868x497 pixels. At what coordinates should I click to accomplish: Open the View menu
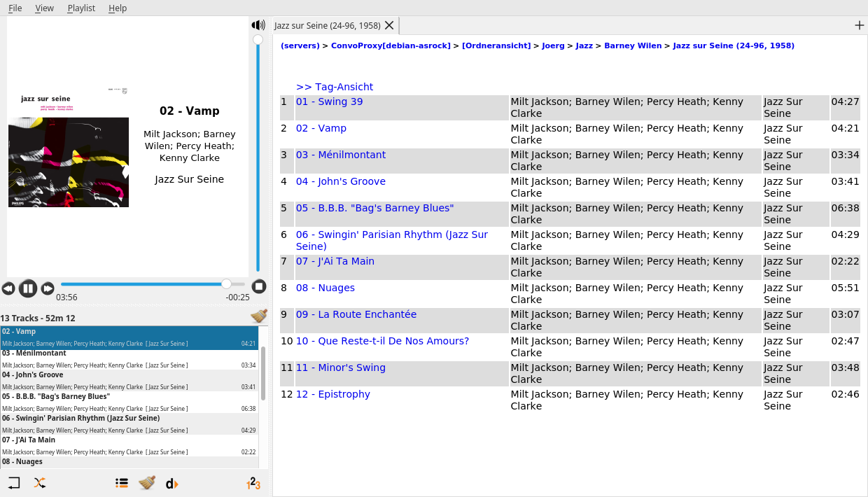pos(44,8)
